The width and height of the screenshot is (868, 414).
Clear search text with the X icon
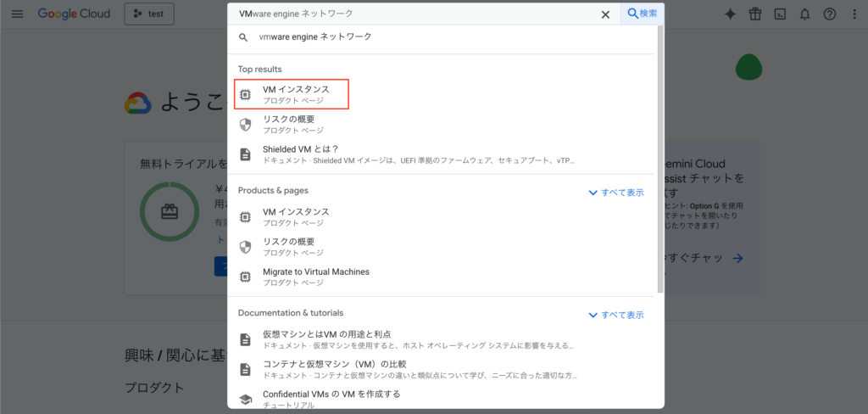[605, 14]
